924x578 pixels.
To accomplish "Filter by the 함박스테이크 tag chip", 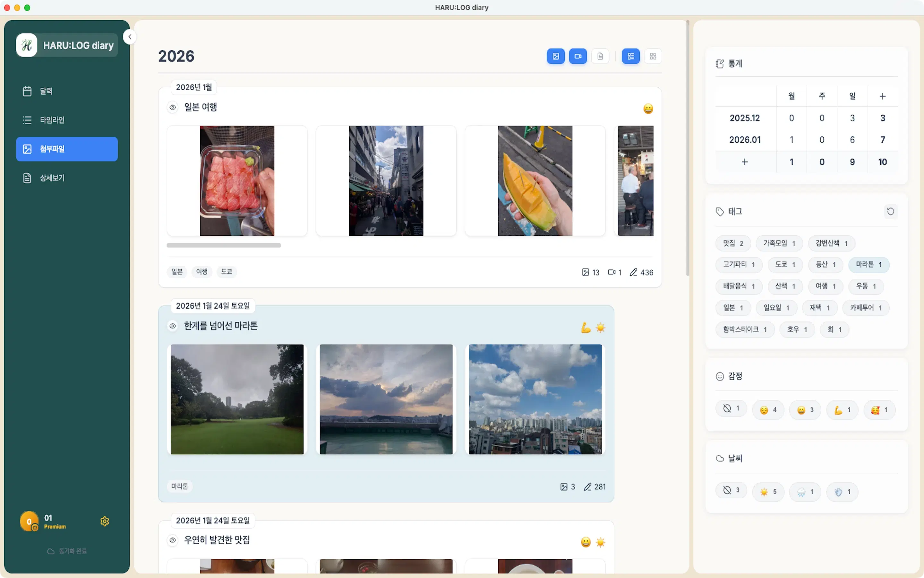I will (x=745, y=329).
